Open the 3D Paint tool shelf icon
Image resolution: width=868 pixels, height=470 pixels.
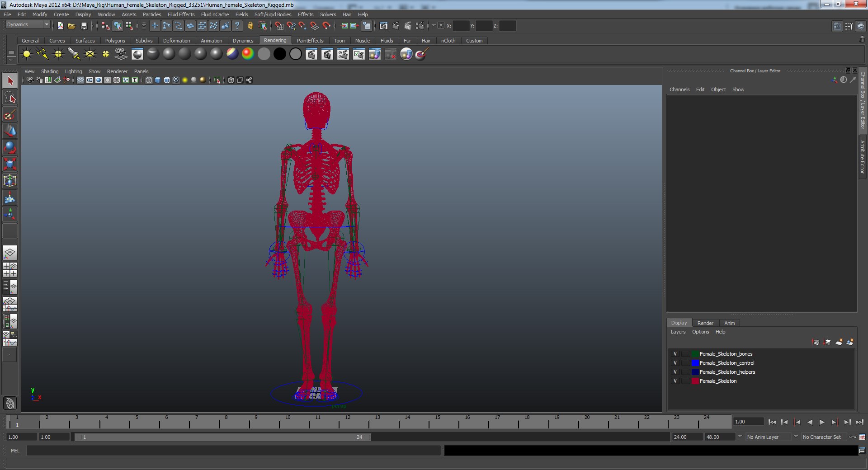click(422, 54)
